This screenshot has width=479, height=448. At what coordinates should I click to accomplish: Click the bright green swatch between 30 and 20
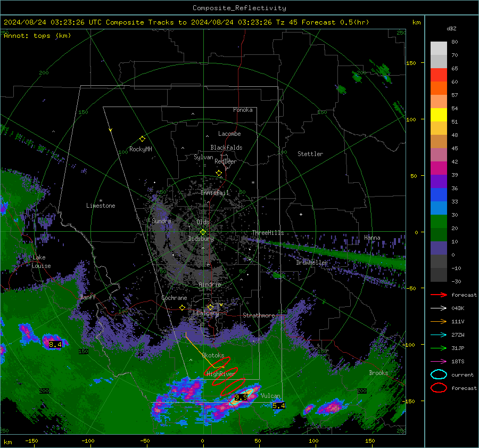coord(439,222)
